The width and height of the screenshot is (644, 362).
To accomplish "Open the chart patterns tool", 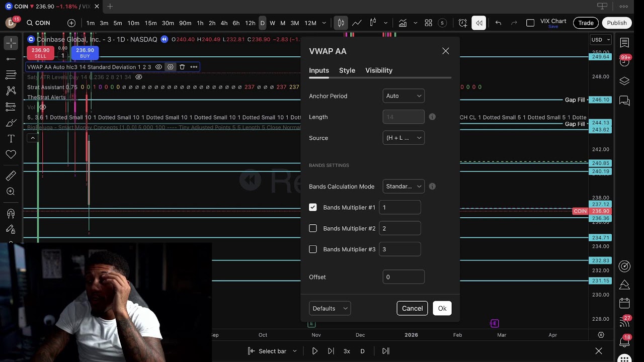I will [x=11, y=91].
